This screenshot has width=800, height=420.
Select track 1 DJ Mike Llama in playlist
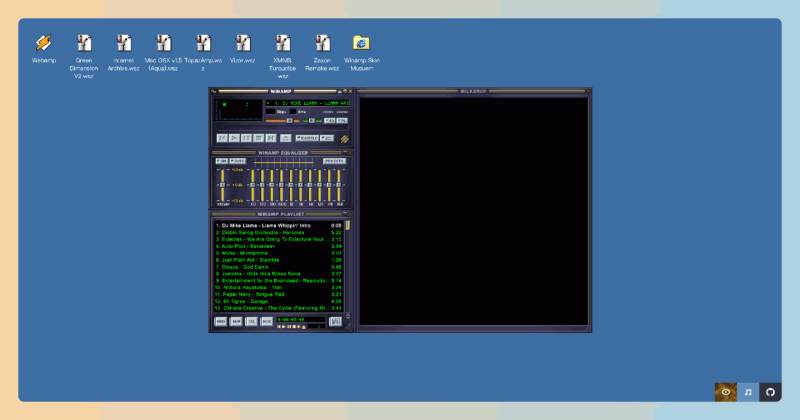279,225
